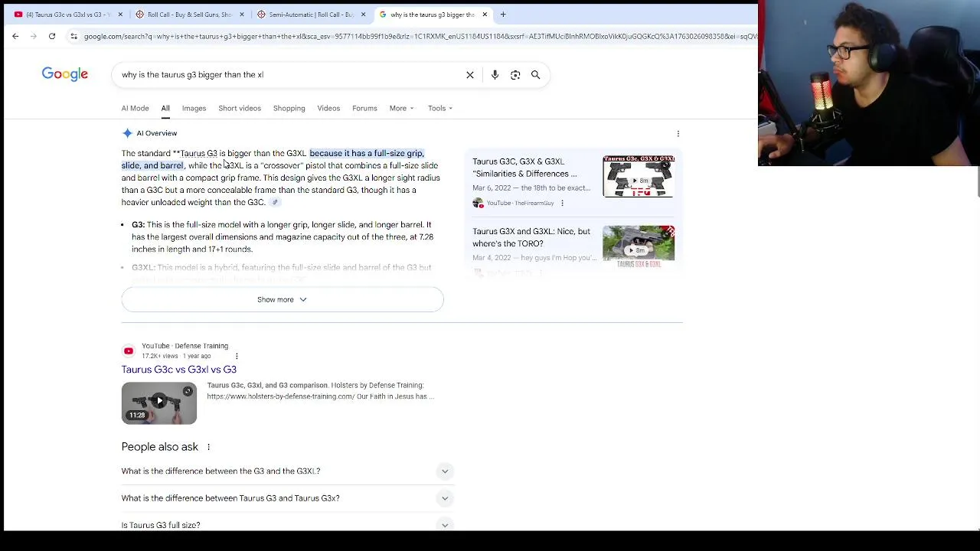Start voice search with the microphone icon
Viewport: 980px width, 551px height.
click(x=495, y=75)
